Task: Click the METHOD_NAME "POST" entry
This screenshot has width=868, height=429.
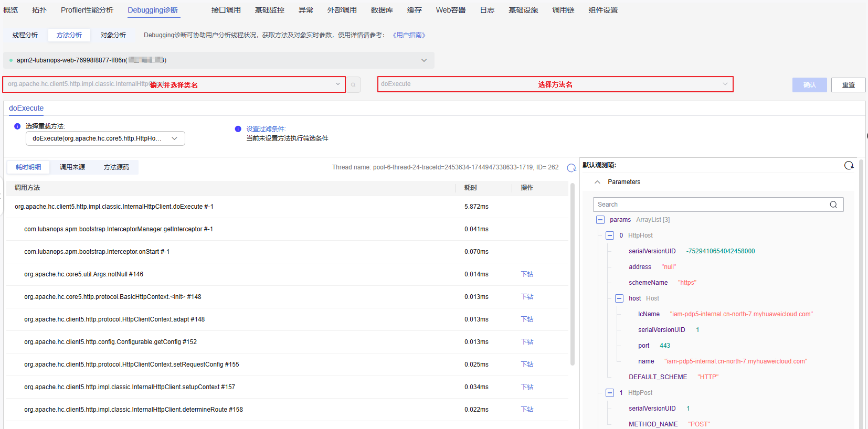Action: point(669,424)
